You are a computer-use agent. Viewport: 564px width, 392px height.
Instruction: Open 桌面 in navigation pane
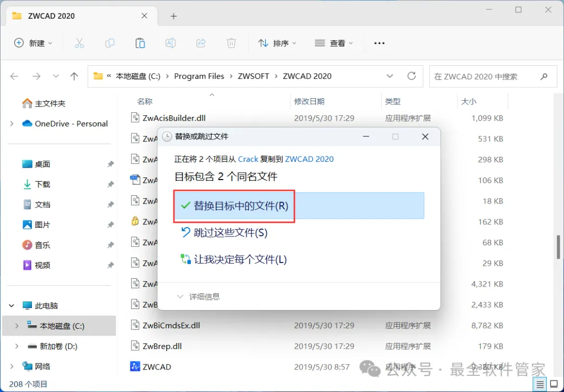pos(36,164)
